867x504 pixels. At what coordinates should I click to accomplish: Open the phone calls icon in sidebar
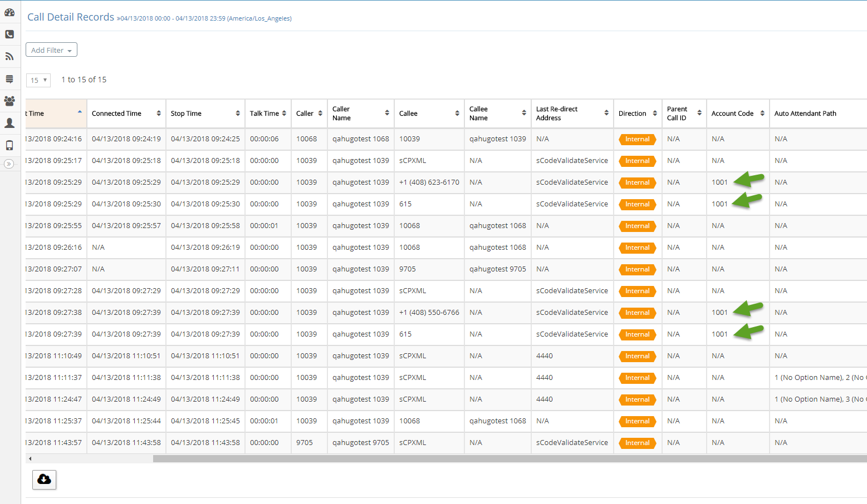9,34
